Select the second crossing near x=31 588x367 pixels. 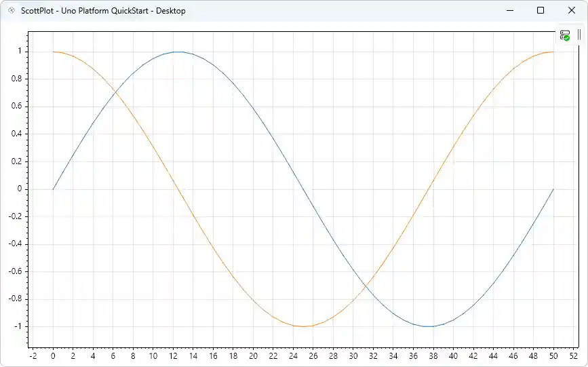(x=366, y=286)
